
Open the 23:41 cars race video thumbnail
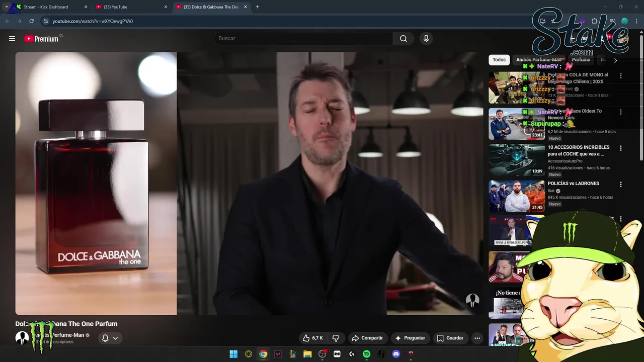pos(517,124)
